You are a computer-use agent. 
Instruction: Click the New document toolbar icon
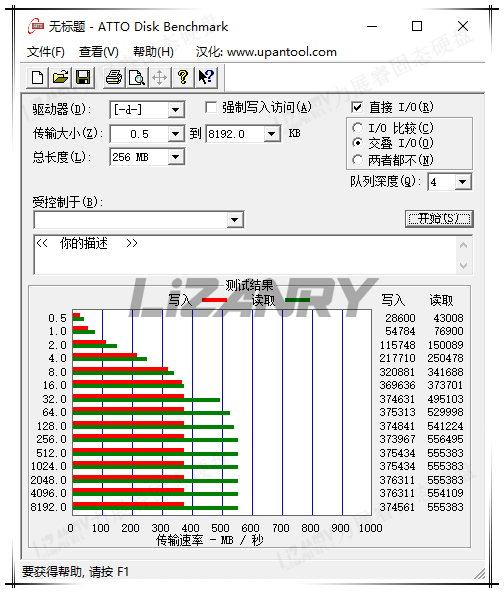pos(37,78)
